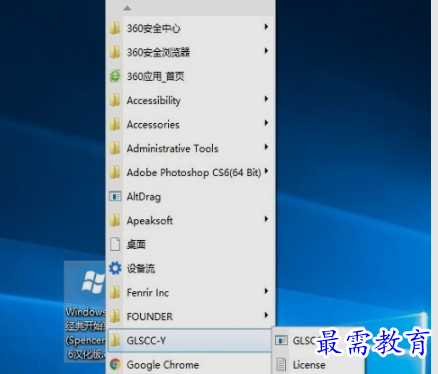
Task: Select the GLSCC-Y menu entry
Action: (x=190, y=340)
